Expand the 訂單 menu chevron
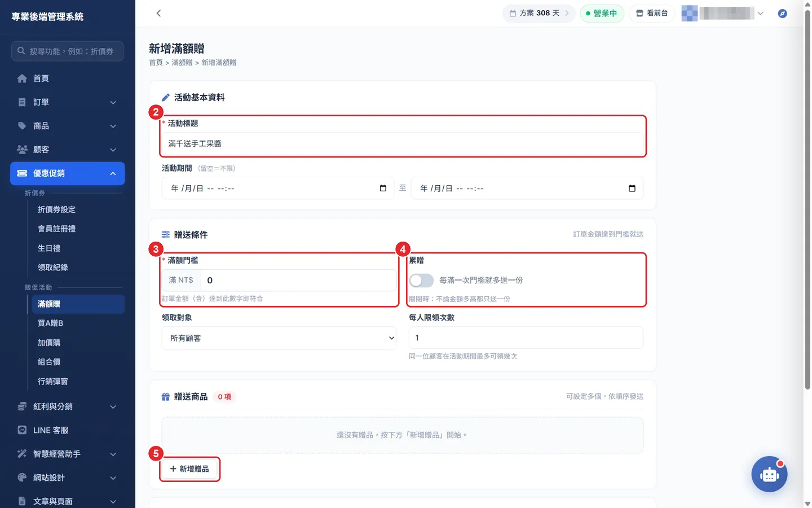 [x=113, y=102]
